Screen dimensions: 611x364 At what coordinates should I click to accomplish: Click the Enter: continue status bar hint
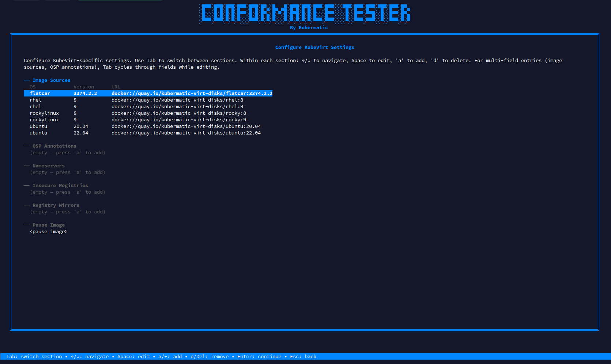tap(259, 356)
